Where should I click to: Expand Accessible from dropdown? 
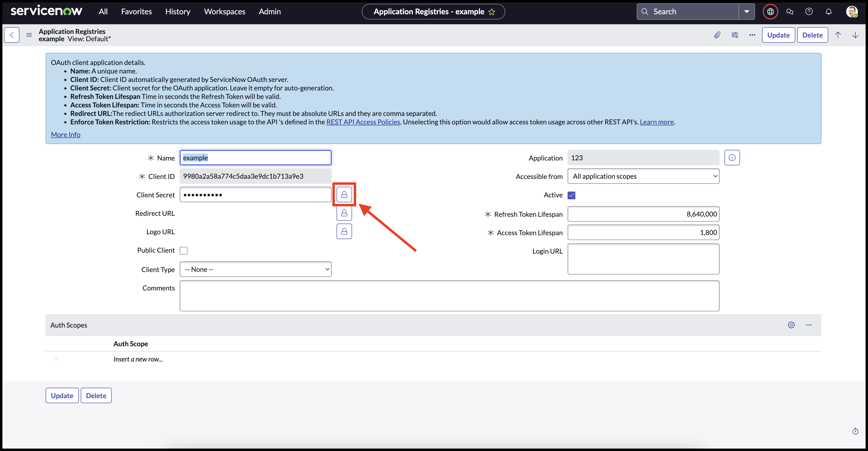point(643,176)
